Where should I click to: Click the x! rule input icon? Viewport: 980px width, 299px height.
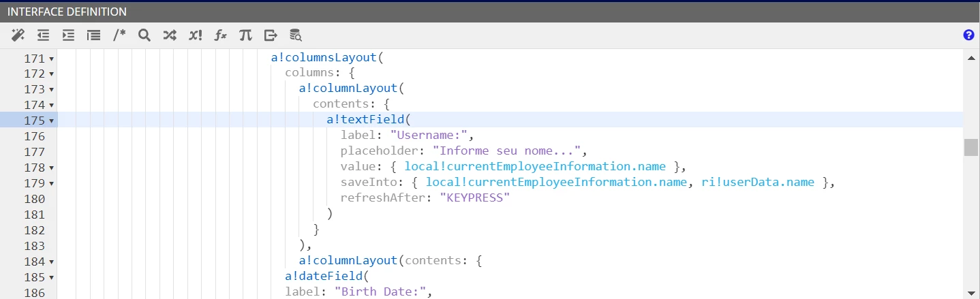[x=196, y=35]
